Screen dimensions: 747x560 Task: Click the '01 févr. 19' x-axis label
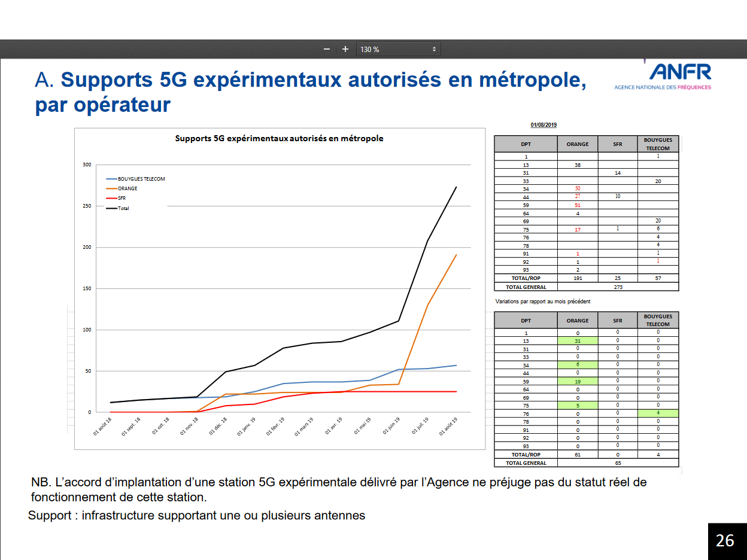tap(275, 427)
